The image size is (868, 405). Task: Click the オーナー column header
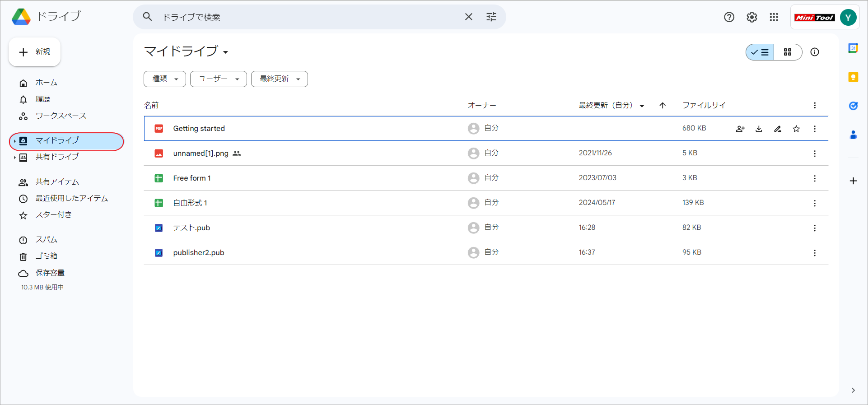[482, 105]
